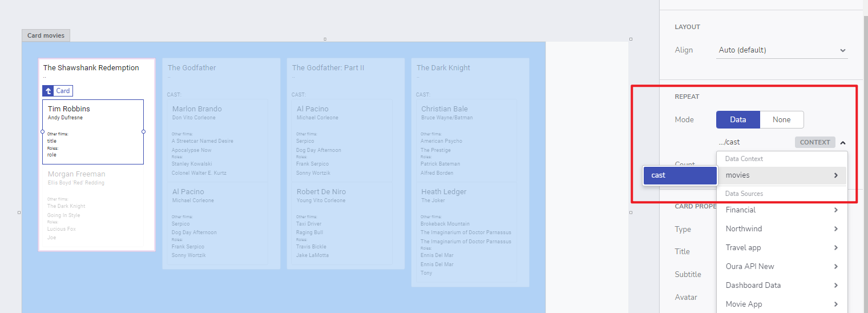Image resolution: width=868 pixels, height=313 pixels.
Task: Expand the Dashboard Data source
Action: (781, 286)
